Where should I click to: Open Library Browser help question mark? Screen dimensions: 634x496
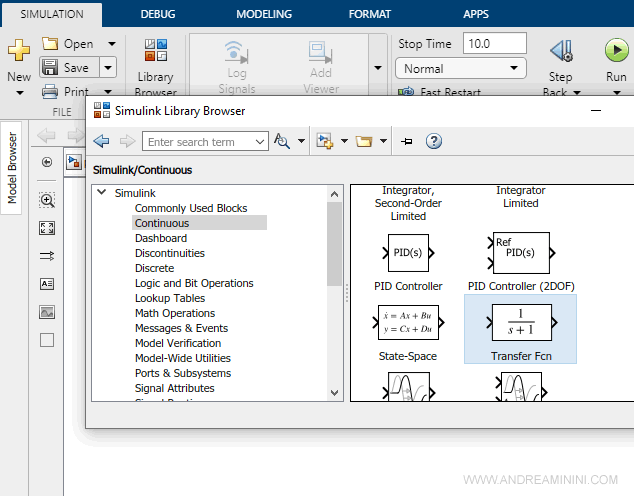tap(433, 141)
